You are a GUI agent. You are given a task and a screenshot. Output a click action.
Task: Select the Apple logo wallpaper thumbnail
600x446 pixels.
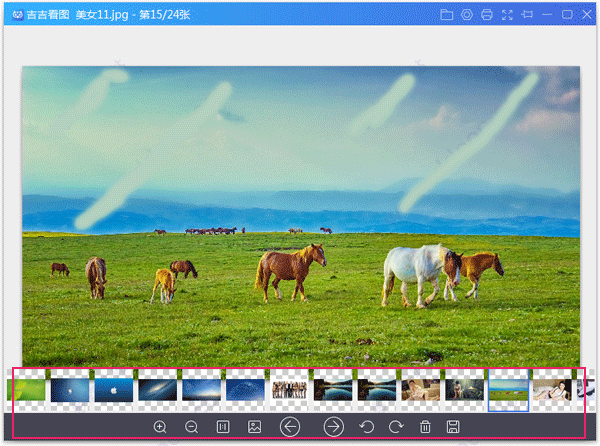click(x=114, y=390)
